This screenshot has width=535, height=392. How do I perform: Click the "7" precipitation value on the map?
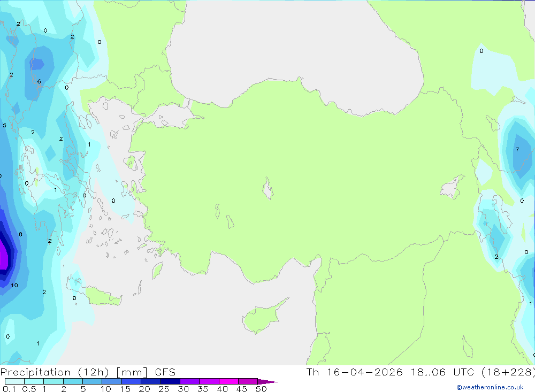click(517, 149)
